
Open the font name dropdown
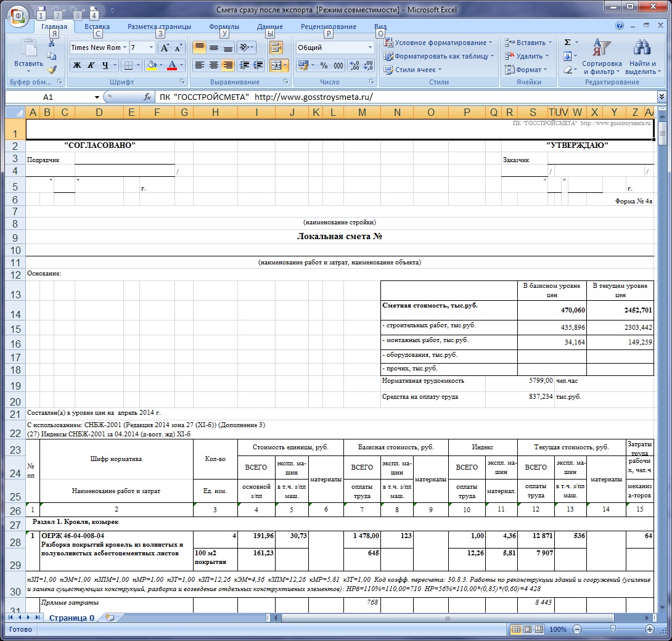coord(125,47)
